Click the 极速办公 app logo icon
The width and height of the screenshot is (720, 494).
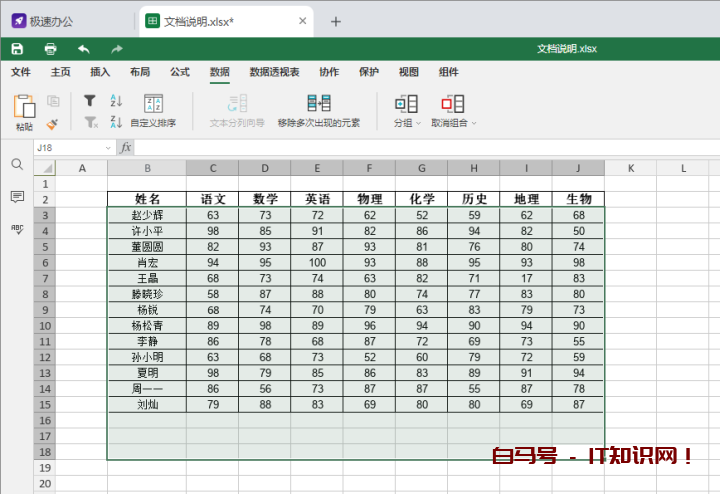click(x=19, y=21)
